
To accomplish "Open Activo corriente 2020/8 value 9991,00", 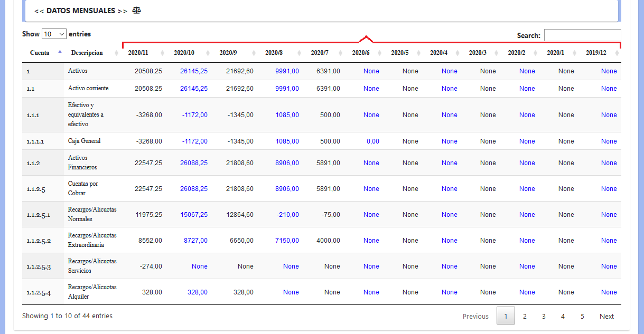I will (287, 89).
